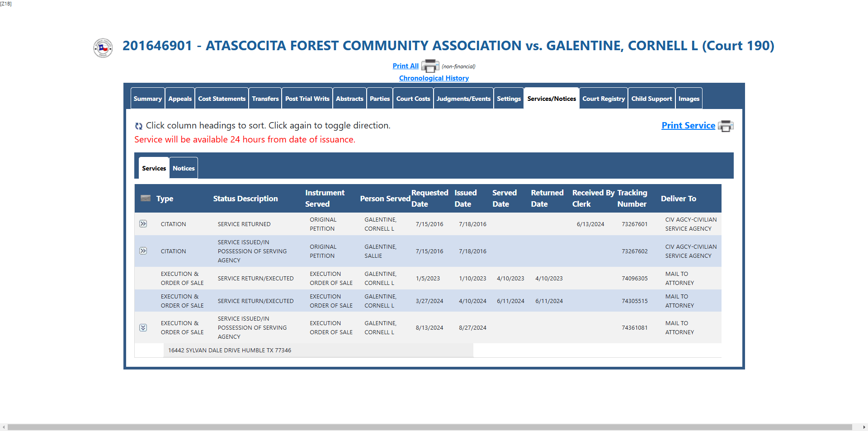The width and height of the screenshot is (868, 431).
Task: Click requested date 8/13/2024
Action: click(429, 328)
